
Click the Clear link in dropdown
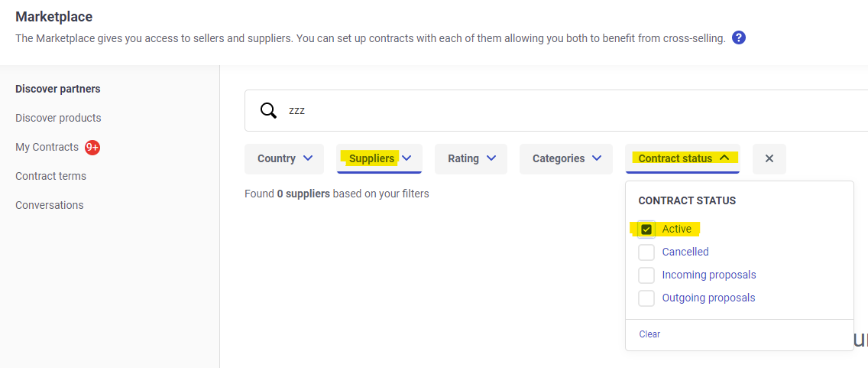tap(649, 334)
